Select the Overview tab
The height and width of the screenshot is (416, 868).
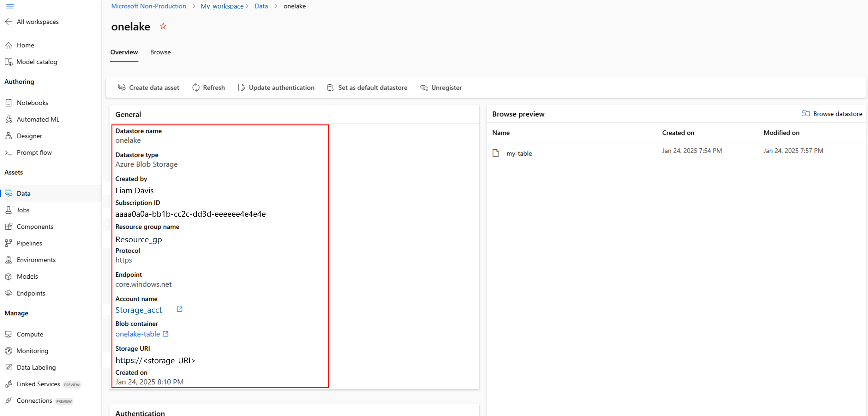coord(124,52)
